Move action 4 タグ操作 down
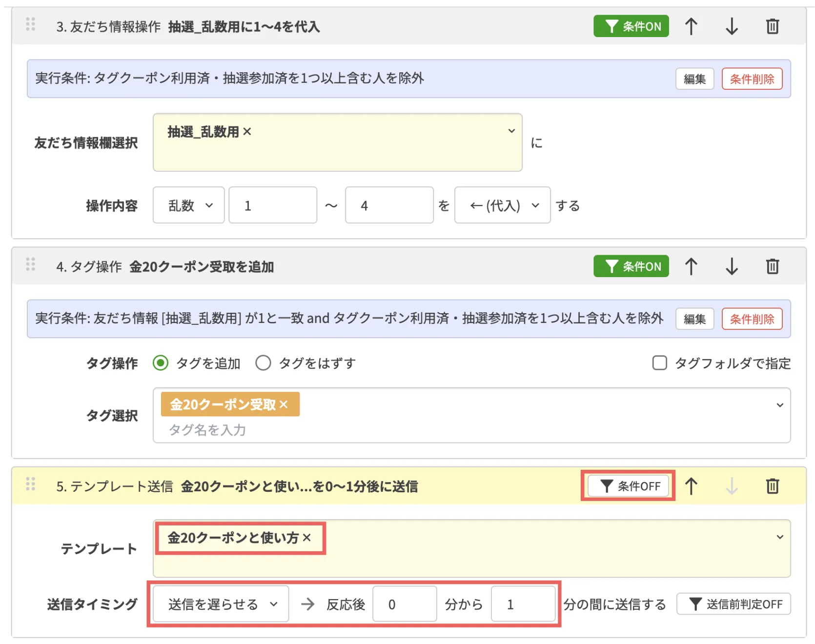 click(x=732, y=266)
